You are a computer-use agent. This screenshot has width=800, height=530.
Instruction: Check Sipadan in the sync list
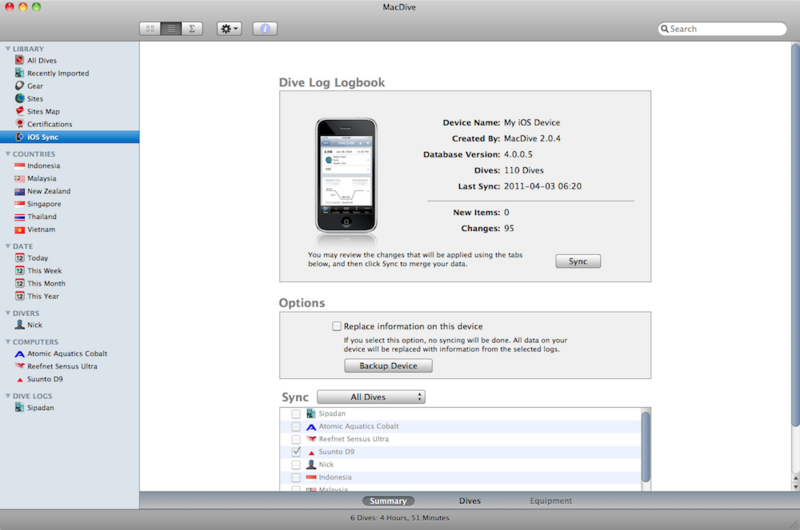click(x=296, y=414)
